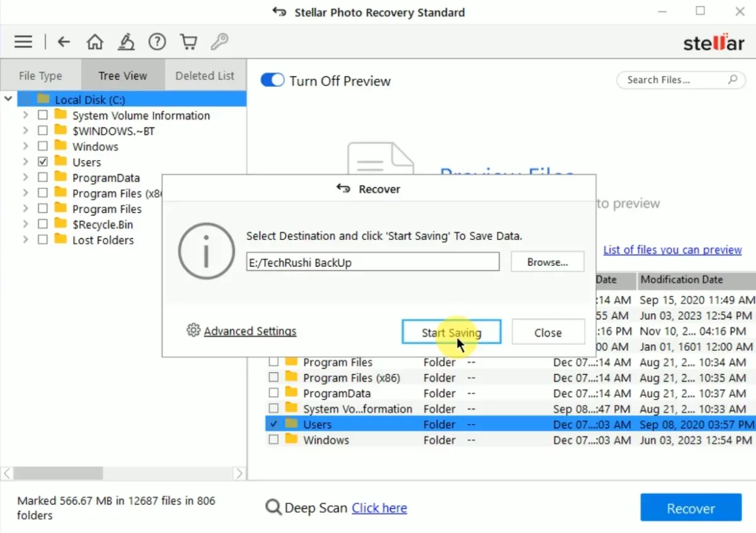Toggle the Turn Off Preview switch
Screen dimensions: 756x533
click(272, 81)
